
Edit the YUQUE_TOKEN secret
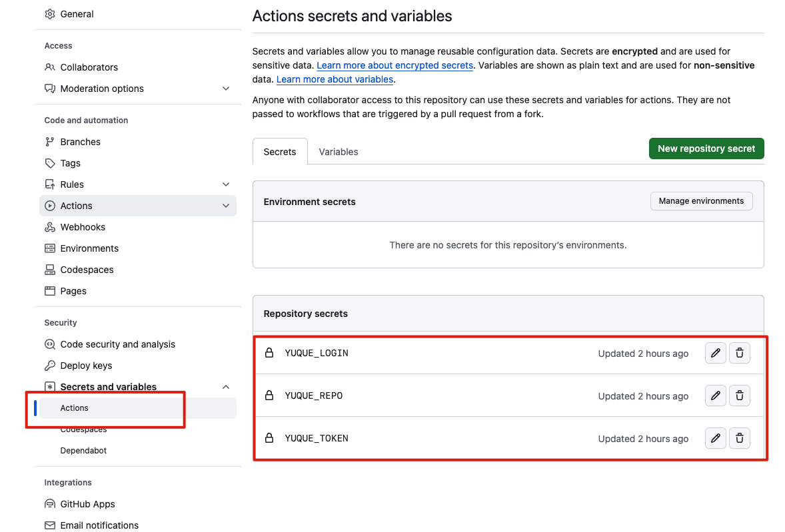point(715,438)
